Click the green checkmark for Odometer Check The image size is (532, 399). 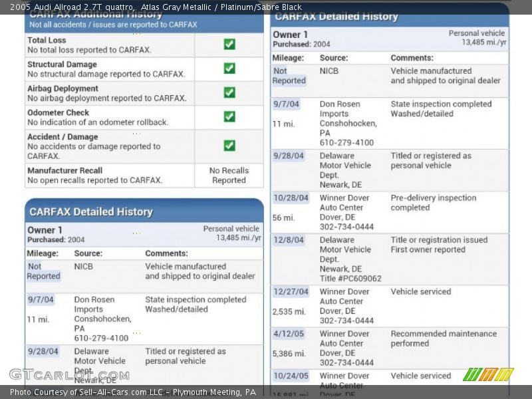[229, 116]
